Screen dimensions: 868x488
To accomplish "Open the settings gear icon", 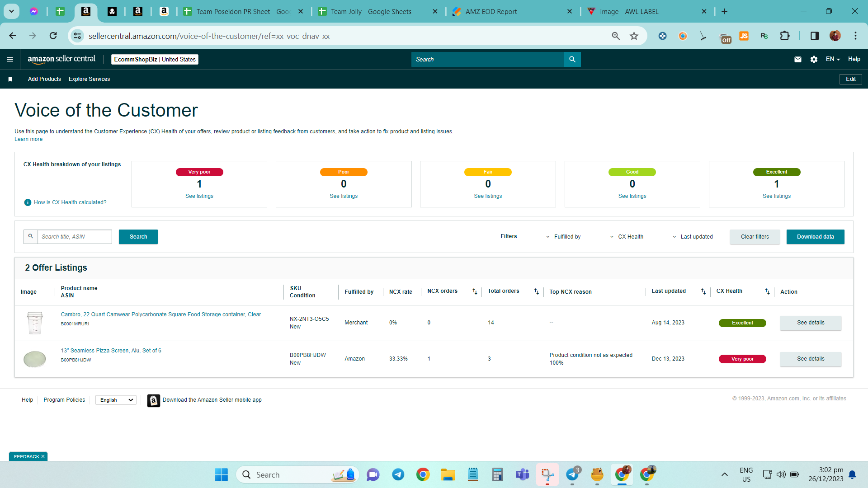I will [814, 59].
